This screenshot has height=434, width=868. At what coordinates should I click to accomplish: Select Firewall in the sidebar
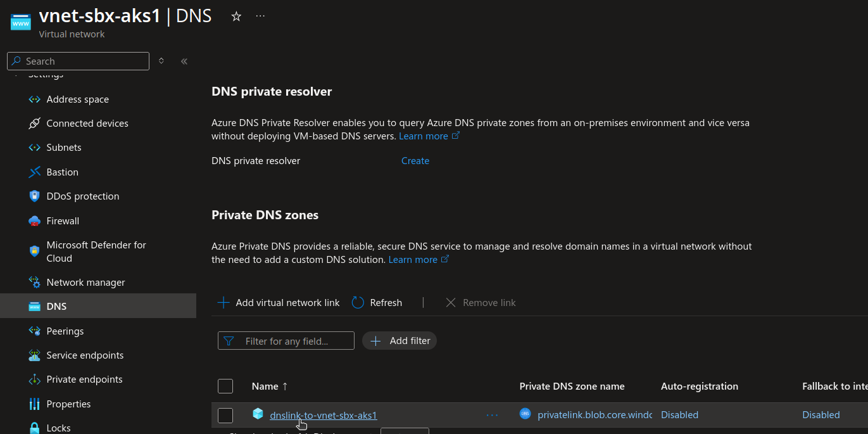point(63,221)
